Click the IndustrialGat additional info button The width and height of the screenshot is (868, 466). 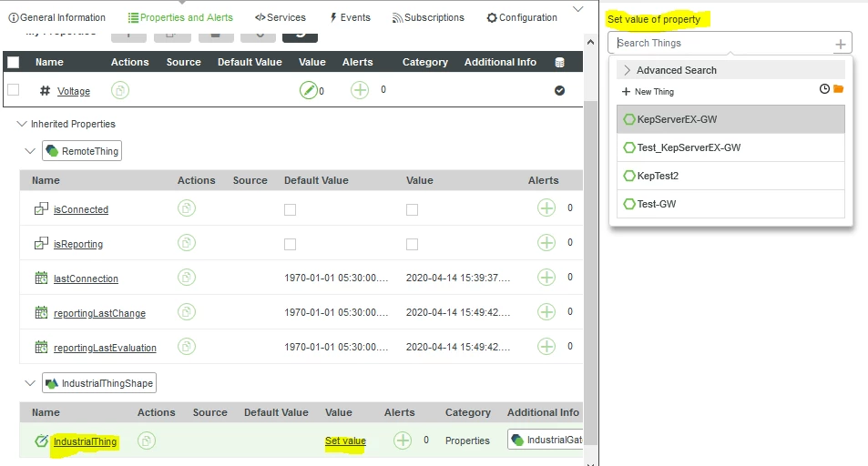[546, 440]
